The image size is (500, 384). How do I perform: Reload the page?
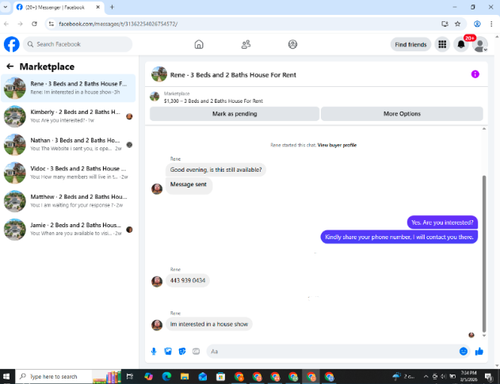click(34, 24)
